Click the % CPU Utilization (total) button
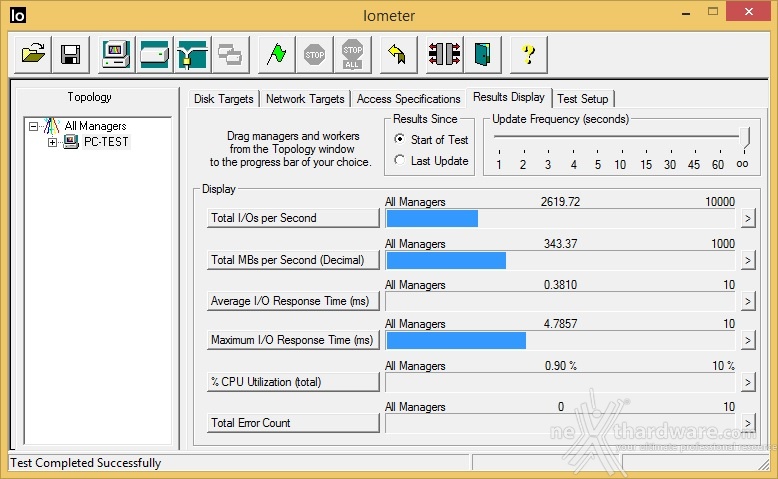 tap(293, 382)
